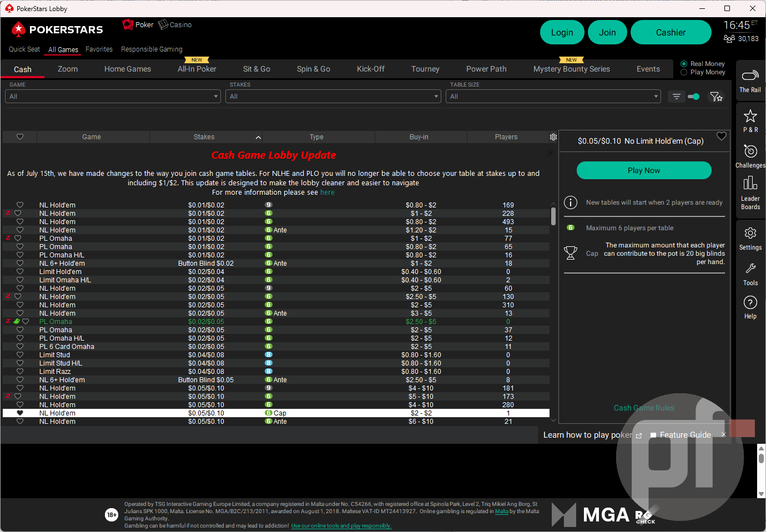Click the saved filters funnel star icon
Viewport: 766px width, 532px height.
point(716,97)
